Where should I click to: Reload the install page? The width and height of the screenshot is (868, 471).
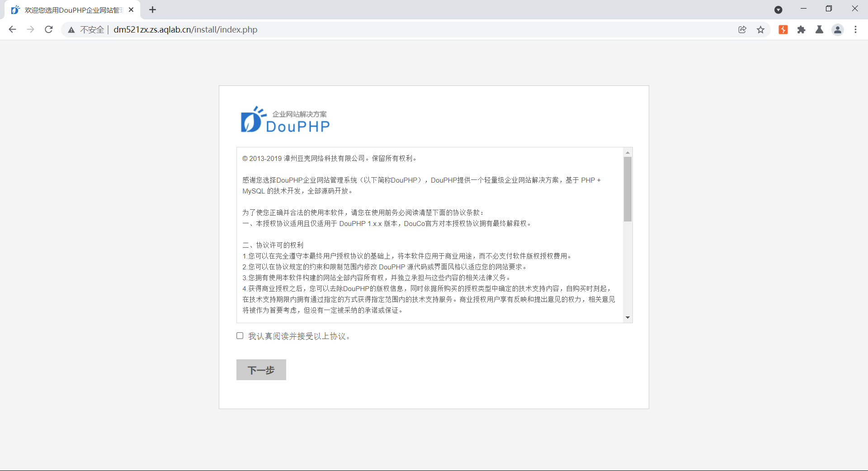point(48,29)
